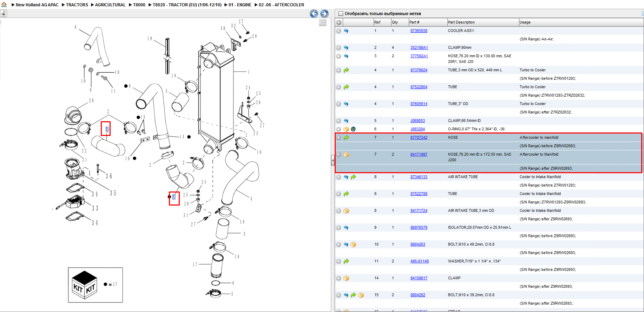
Task: Toggle the round selector in table header
Action: point(339,22)
